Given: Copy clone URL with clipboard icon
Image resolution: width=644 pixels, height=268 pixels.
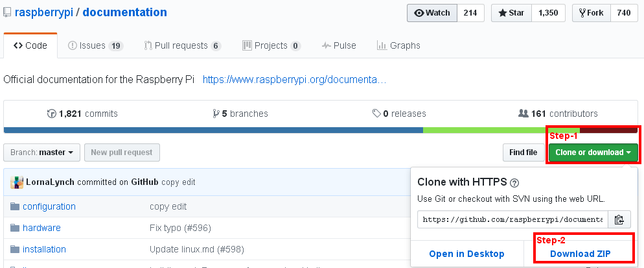Looking at the screenshot, I should point(619,219).
